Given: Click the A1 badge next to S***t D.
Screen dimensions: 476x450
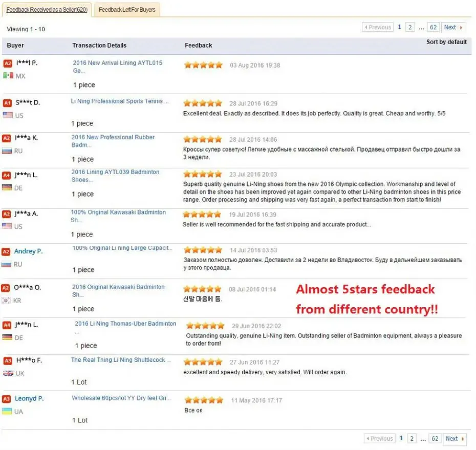Looking at the screenshot, I should (x=7, y=103).
